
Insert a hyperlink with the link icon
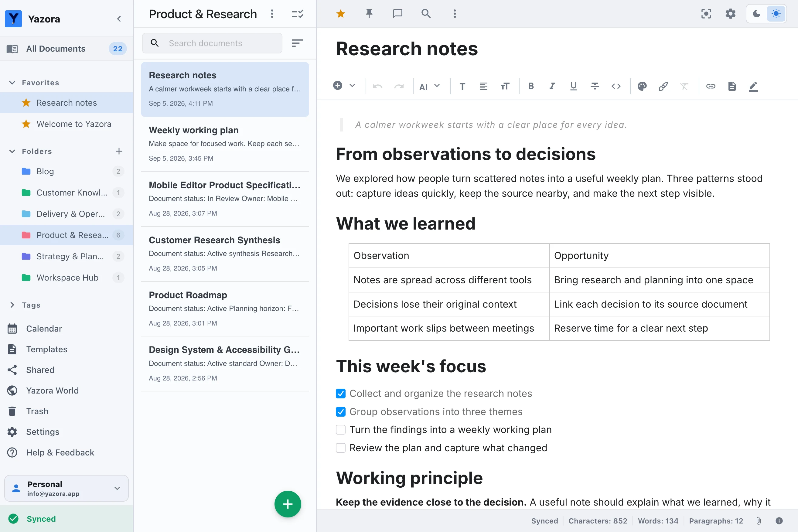[x=711, y=86]
